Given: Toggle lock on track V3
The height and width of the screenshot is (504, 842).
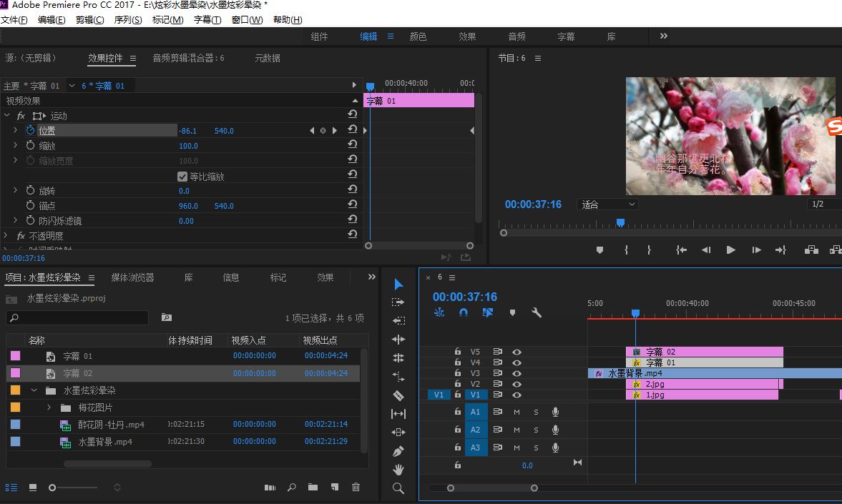Looking at the screenshot, I should [458, 373].
